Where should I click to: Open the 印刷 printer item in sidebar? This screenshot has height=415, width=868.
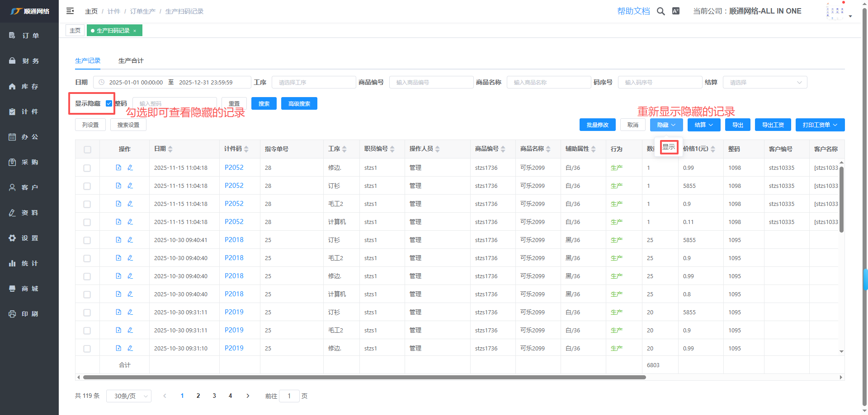pos(13,314)
